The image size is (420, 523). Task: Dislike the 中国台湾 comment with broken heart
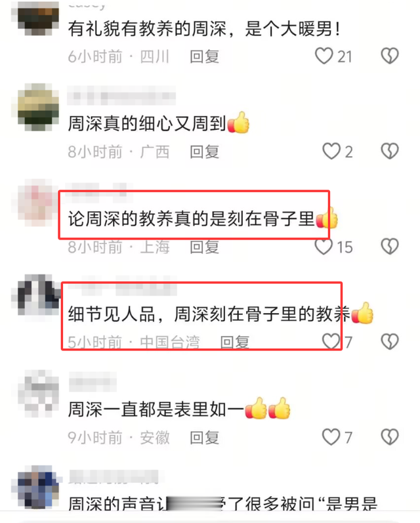click(390, 341)
